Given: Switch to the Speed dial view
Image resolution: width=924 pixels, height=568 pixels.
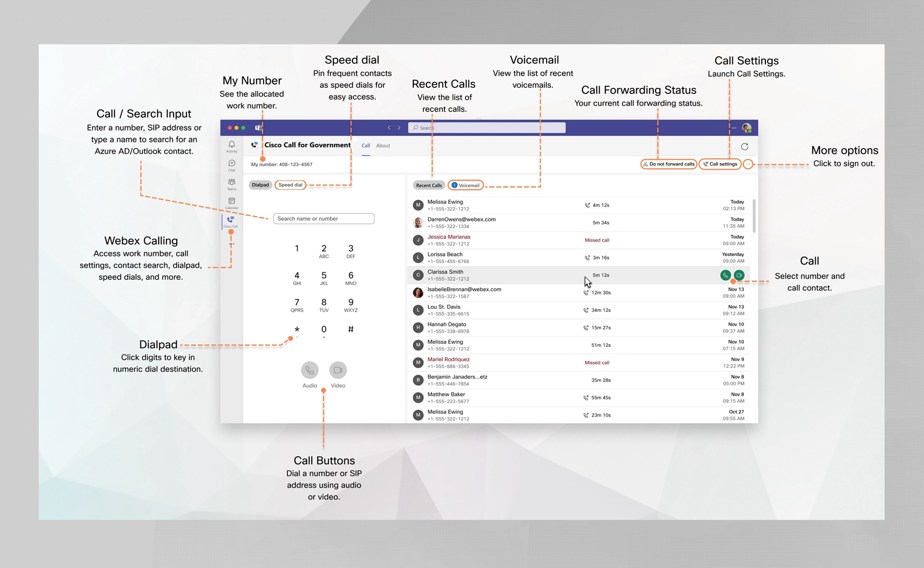Looking at the screenshot, I should pos(290,185).
